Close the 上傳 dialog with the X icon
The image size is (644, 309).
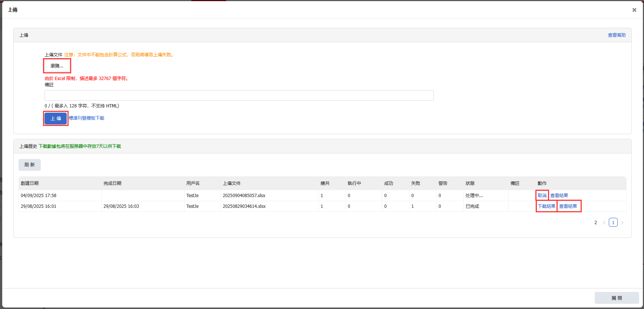coord(634,10)
